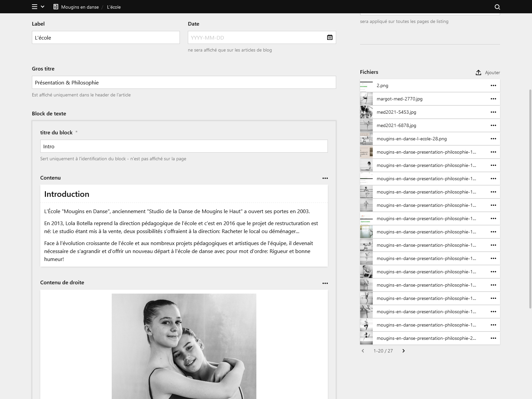Image resolution: width=532 pixels, height=399 pixels.
Task: Select the L'école breadcrumb item
Action: (113, 7)
